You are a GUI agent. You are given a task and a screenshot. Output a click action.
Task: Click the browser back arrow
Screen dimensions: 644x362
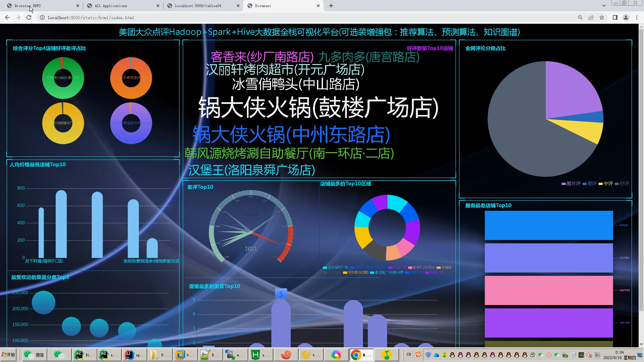[7, 17]
